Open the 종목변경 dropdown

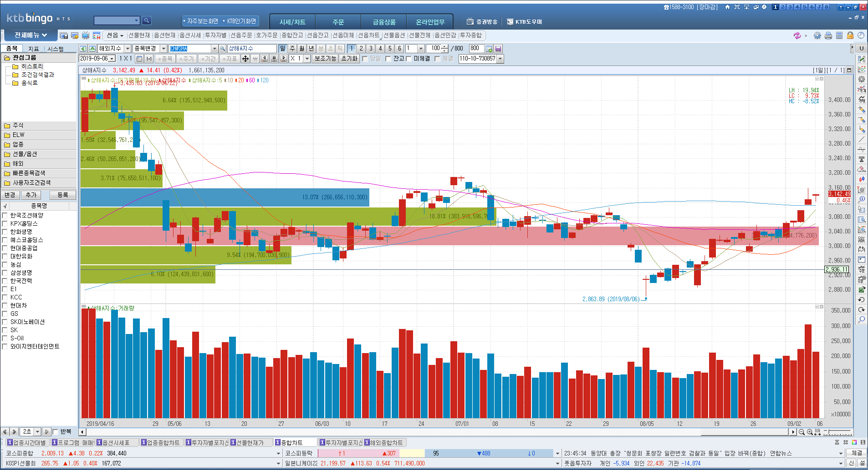pyautogui.click(x=163, y=48)
